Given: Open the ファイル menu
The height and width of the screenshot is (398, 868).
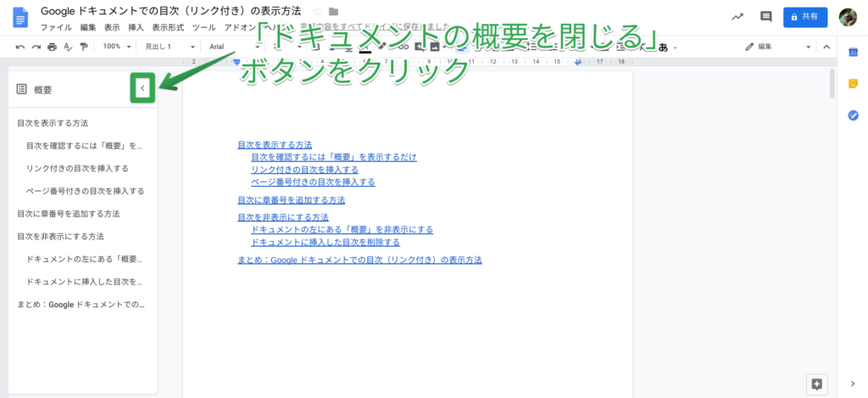Looking at the screenshot, I should (56, 27).
